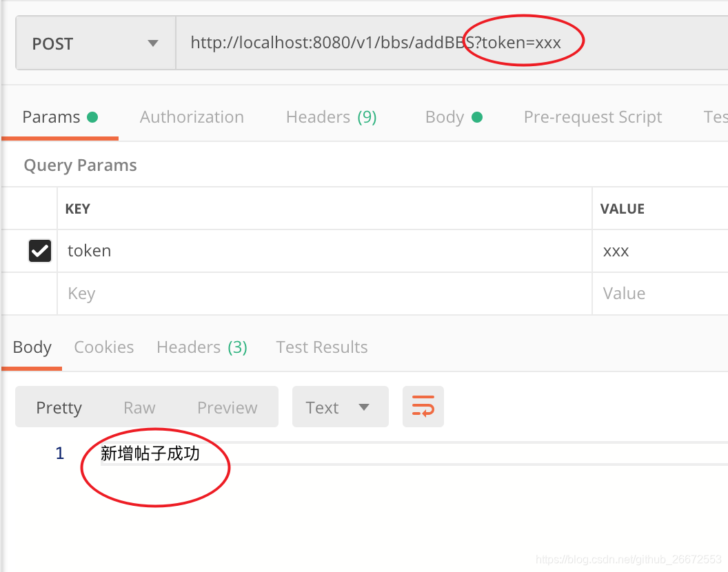Click line number 1 in response
This screenshot has height=572, width=728.
pyautogui.click(x=59, y=453)
